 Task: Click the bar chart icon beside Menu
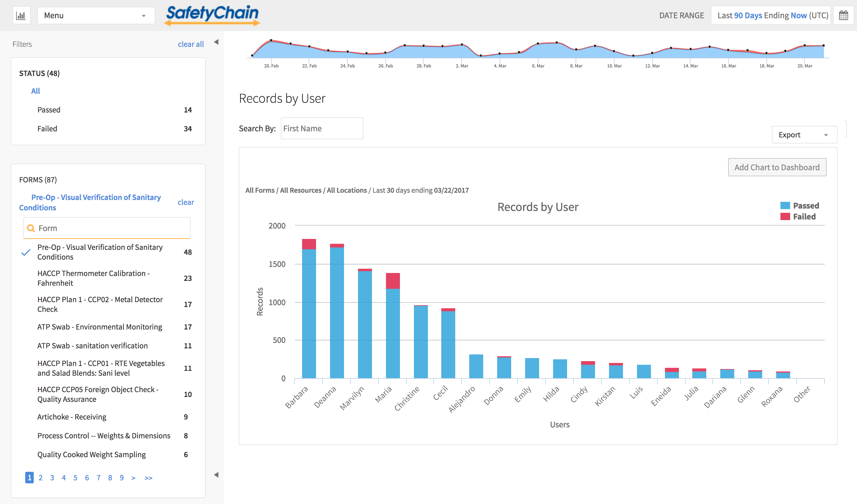tap(21, 16)
